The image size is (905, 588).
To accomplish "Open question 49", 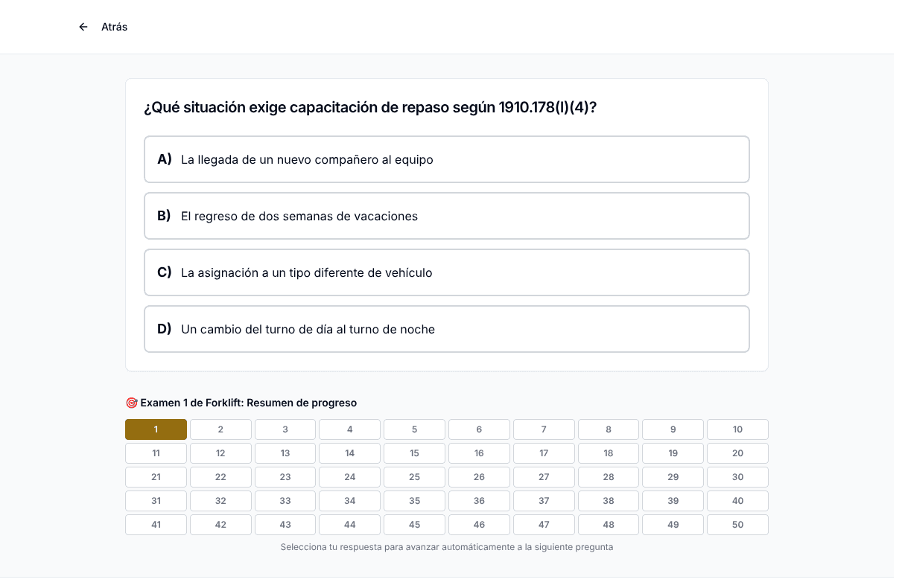I will 673,525.
